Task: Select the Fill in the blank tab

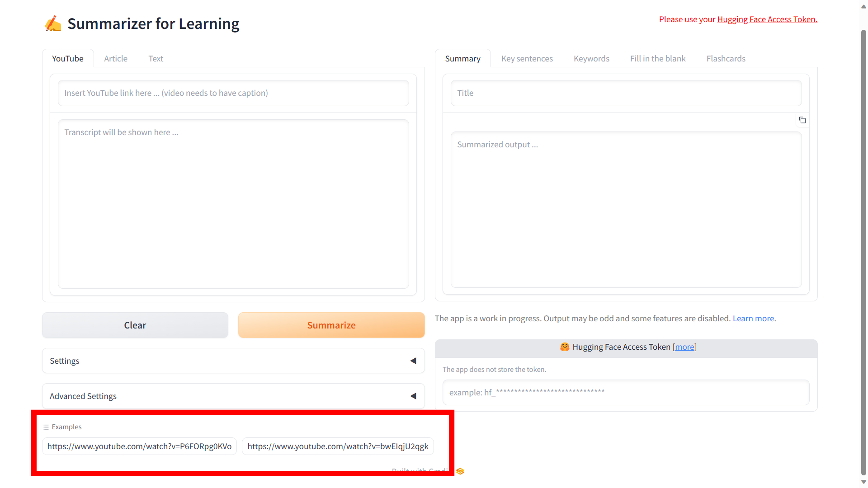Action: [657, 59]
